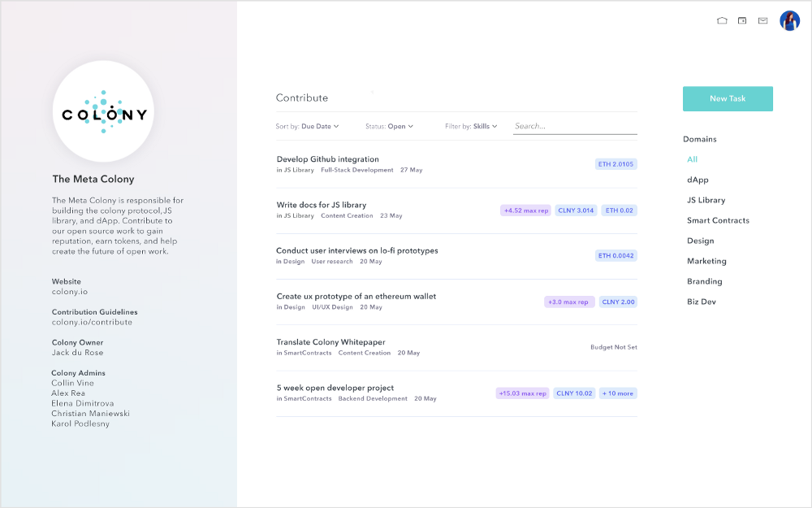Open the user profile avatar
812x508 pixels.
[790, 21]
